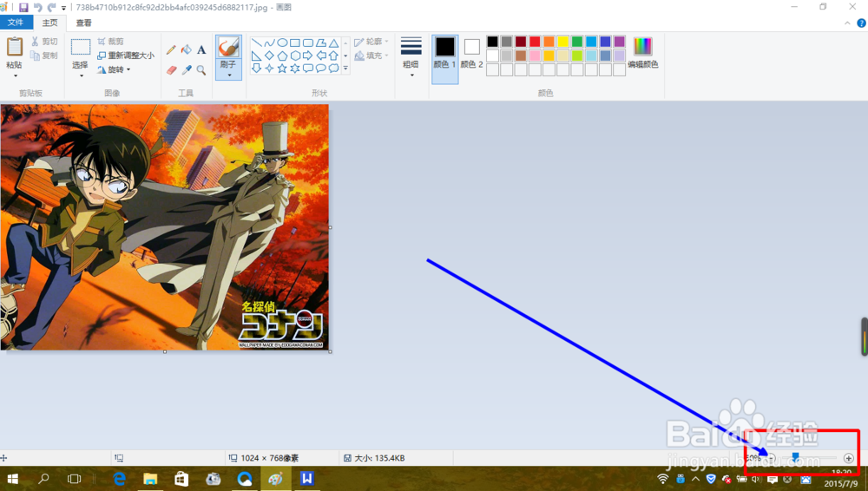This screenshot has width=868, height=491.
Task: Click the Line thickness (粗细) icon
Action: (411, 46)
